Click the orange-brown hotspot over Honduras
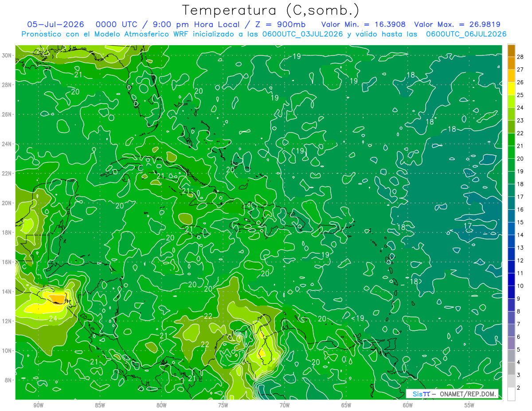532x411 pixels. tap(57, 299)
